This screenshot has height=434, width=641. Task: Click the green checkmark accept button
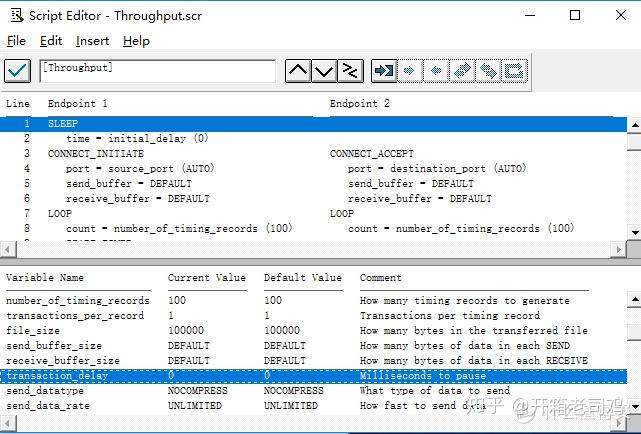pos(17,71)
